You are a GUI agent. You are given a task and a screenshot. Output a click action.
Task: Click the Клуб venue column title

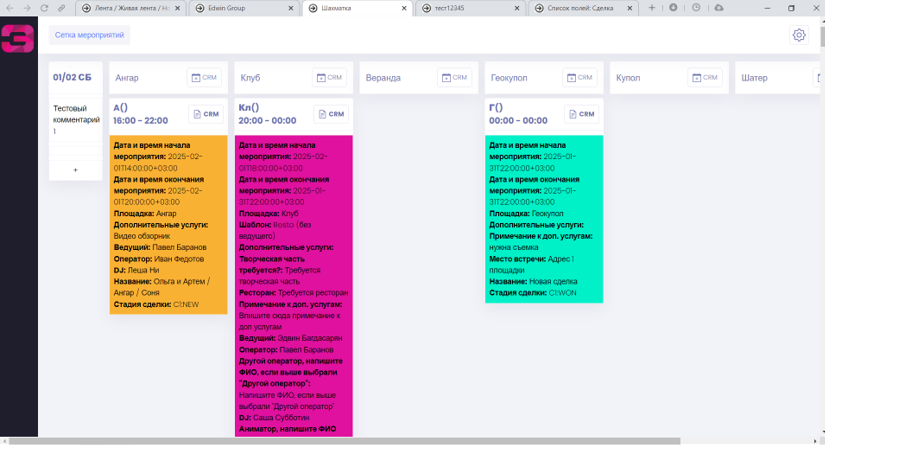[x=250, y=78]
